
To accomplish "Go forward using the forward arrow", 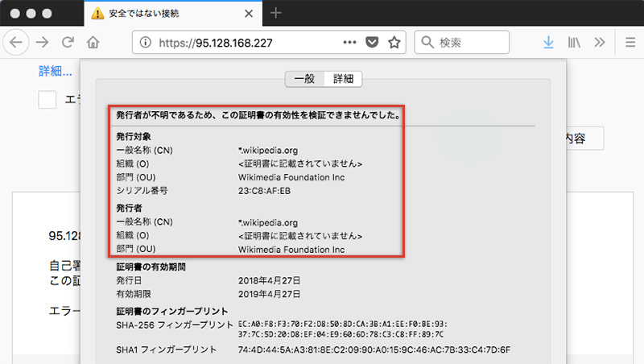I will pos(42,42).
